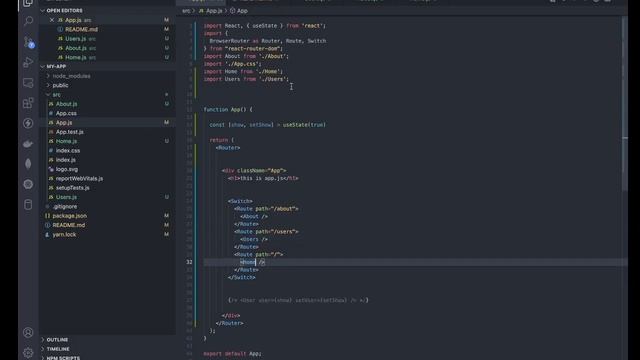Select Users.js in Open Editors list

tap(107, 39)
